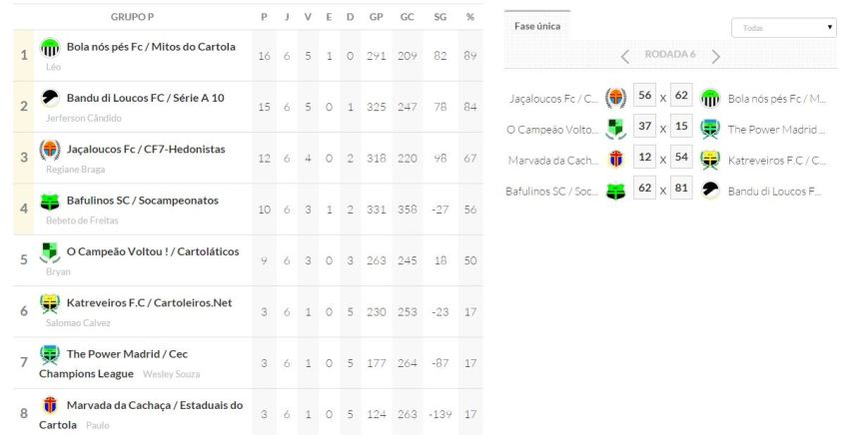This screenshot has height=435, width=868.
Task: Click Bandu di Loucos score box showing 81
Action: pyautogui.click(x=682, y=190)
